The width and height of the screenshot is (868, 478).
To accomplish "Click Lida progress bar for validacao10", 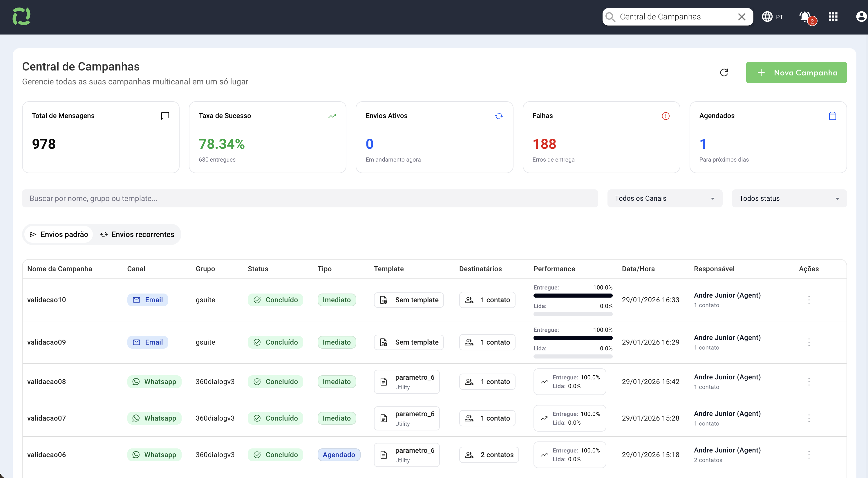I will (x=573, y=314).
